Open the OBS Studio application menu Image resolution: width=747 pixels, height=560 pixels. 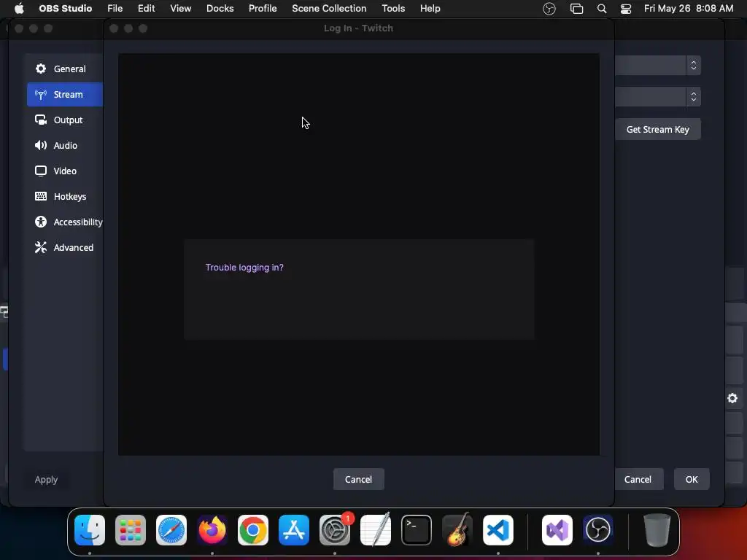[65, 9]
